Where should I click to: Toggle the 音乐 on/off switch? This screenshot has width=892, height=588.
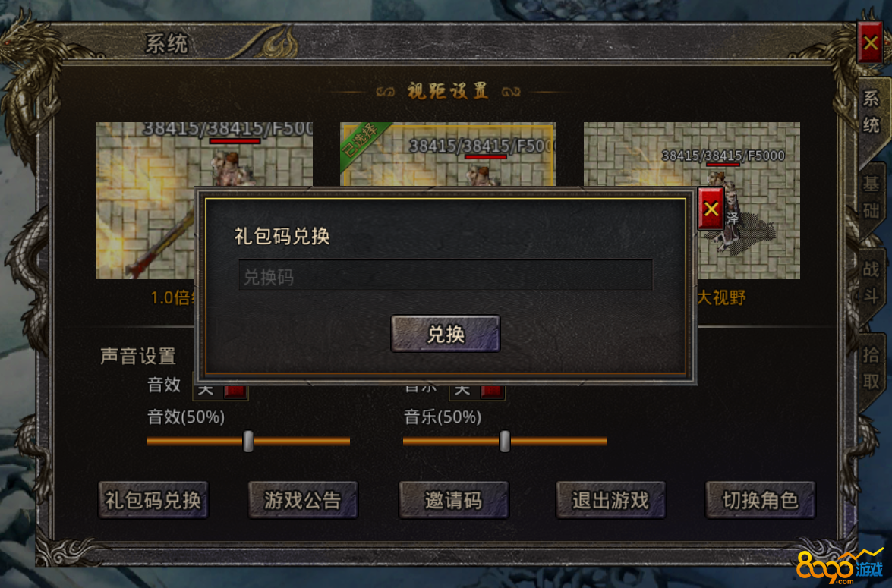point(477,391)
